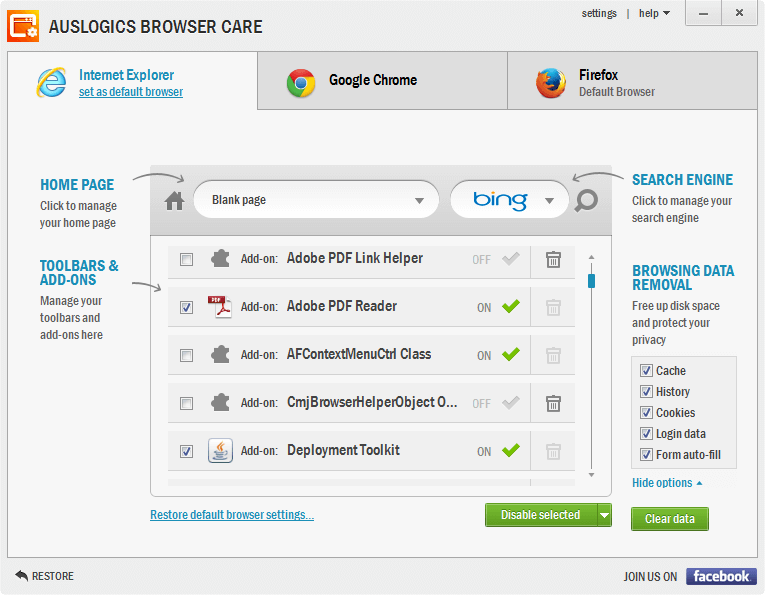The height and width of the screenshot is (595, 765).
Task: Click puzzle icon of AFContextMenuCtrl Class
Action: [220, 355]
